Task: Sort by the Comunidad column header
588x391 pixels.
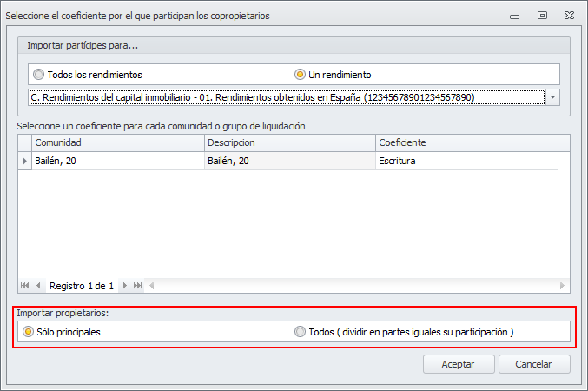Action: click(x=118, y=142)
